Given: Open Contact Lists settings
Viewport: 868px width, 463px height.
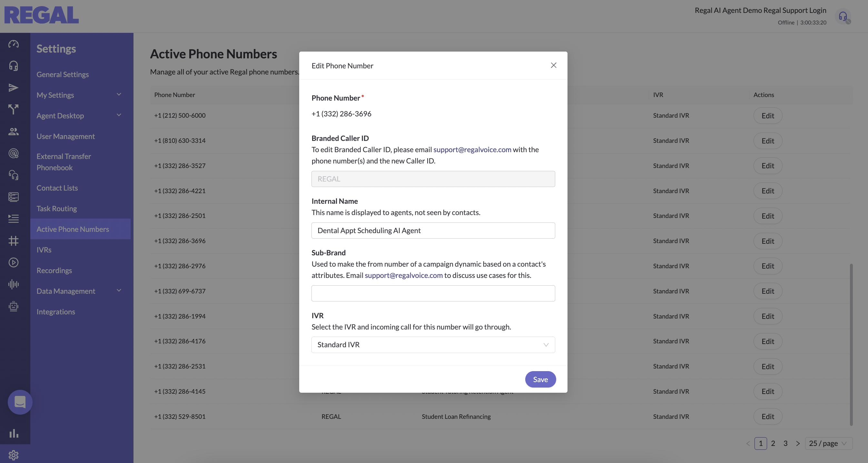Looking at the screenshot, I should click(57, 188).
